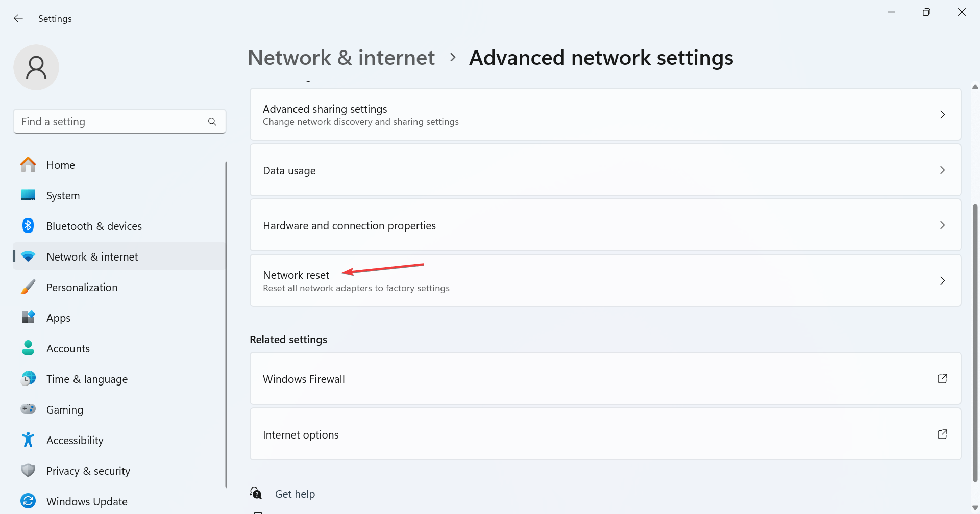Open Windows Firewall via external link icon
Screen dimensions: 980x514
(942, 378)
